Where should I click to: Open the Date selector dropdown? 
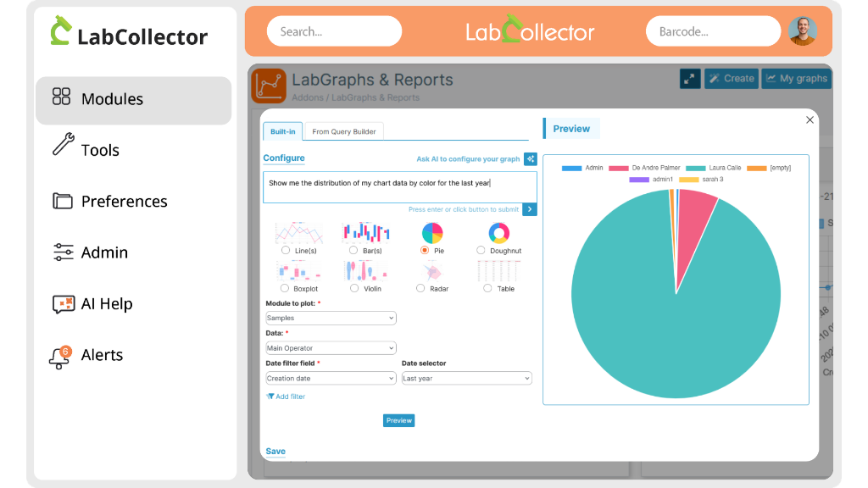click(467, 379)
